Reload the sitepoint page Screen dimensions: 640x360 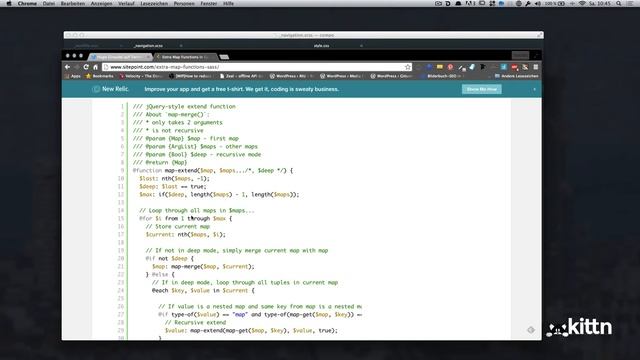click(x=86, y=67)
